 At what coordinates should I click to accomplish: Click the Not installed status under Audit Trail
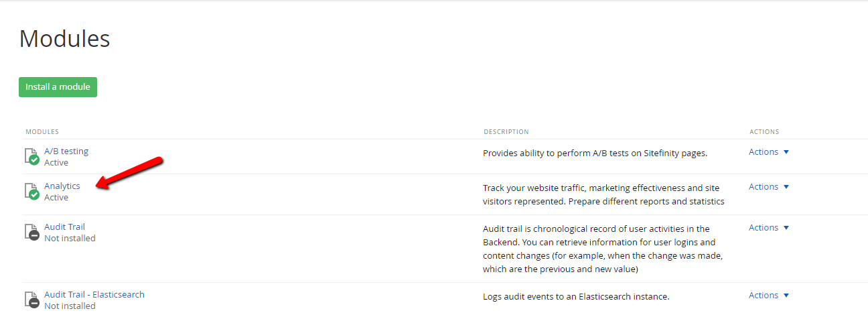[x=70, y=239]
